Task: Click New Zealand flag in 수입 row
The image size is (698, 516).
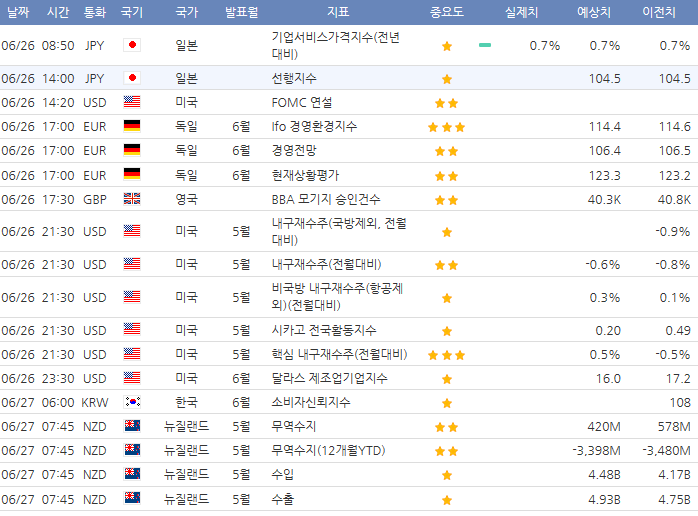Action: coord(132,474)
